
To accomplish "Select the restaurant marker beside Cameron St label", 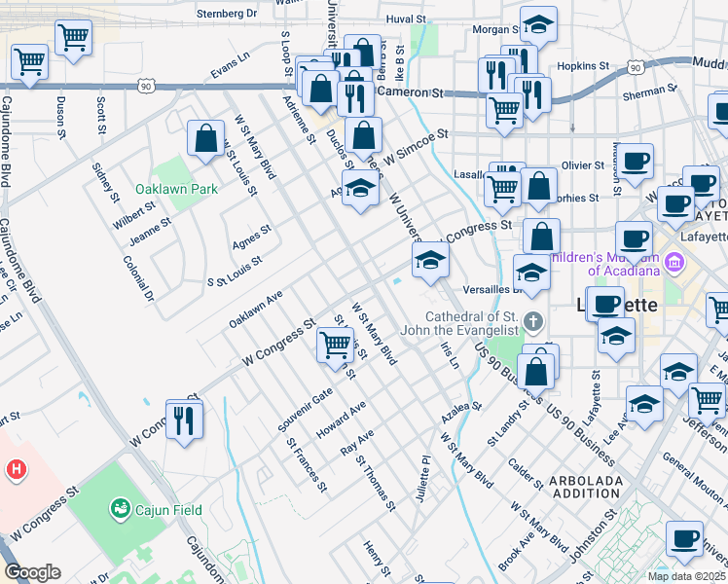I will point(355,99).
